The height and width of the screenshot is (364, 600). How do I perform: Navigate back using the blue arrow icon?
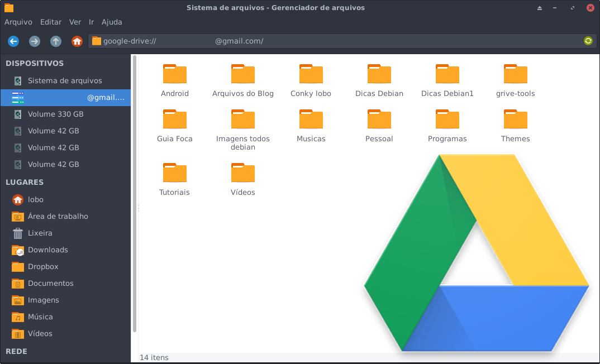13,41
